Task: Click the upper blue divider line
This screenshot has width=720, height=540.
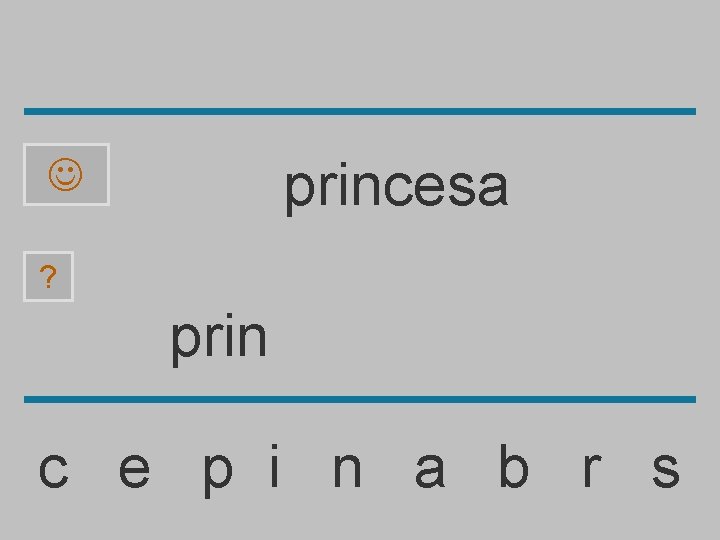Action: tap(360, 112)
